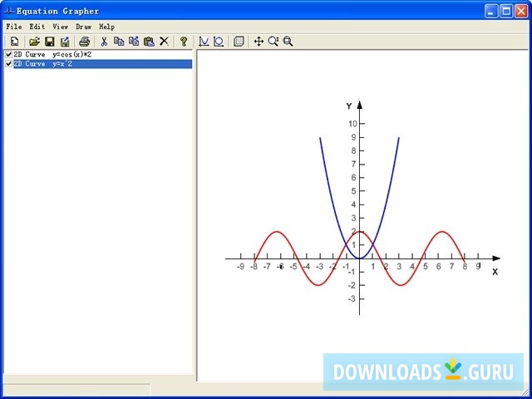Screen dimensions: 532x399
Task: Cut selected curve with scissors icon
Action: pyautogui.click(x=104, y=42)
